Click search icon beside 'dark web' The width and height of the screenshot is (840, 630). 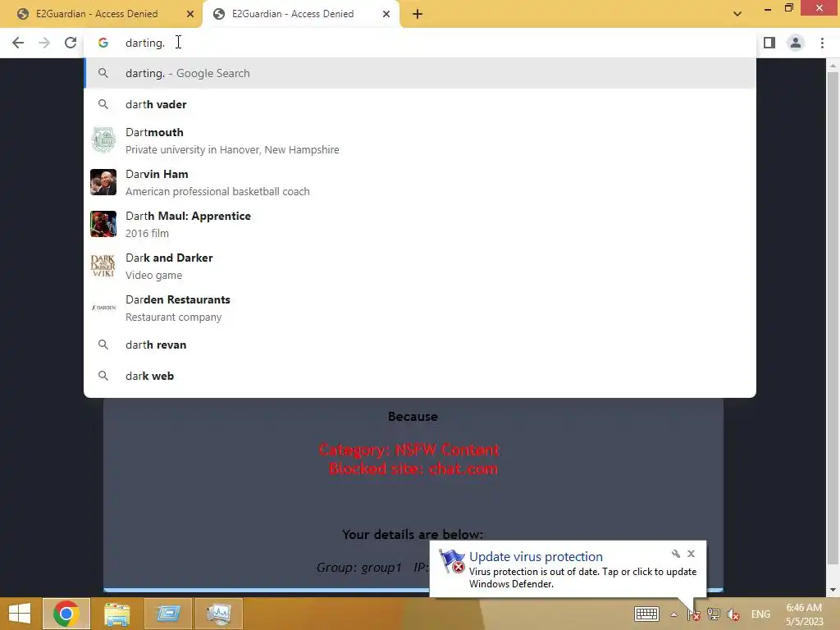point(103,376)
